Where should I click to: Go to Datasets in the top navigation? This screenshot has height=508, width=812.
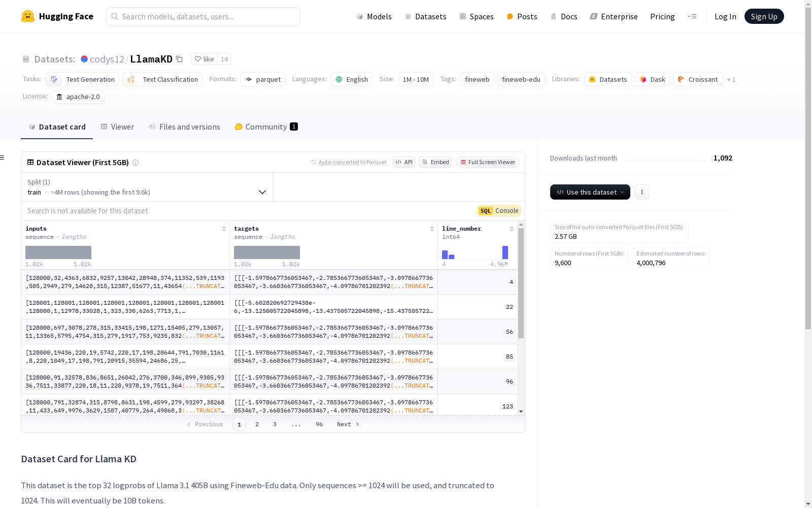(425, 16)
